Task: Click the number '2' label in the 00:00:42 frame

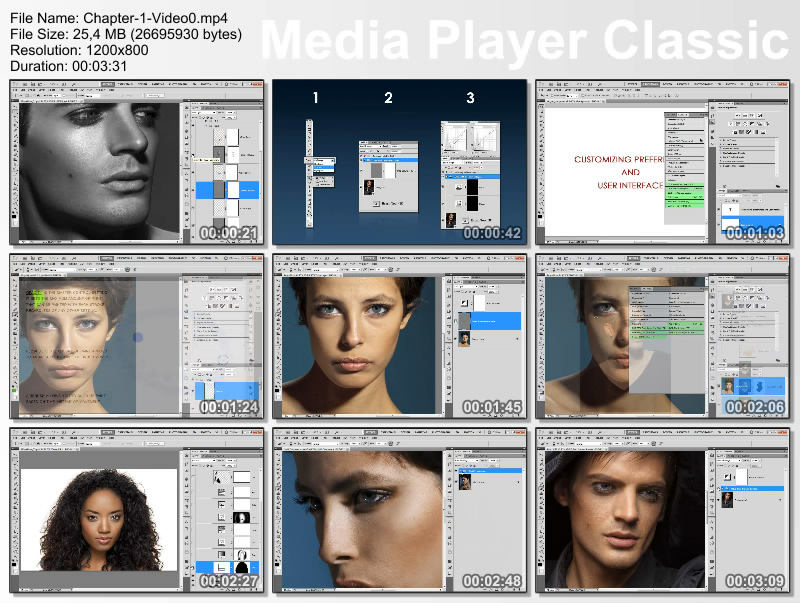Action: (388, 97)
